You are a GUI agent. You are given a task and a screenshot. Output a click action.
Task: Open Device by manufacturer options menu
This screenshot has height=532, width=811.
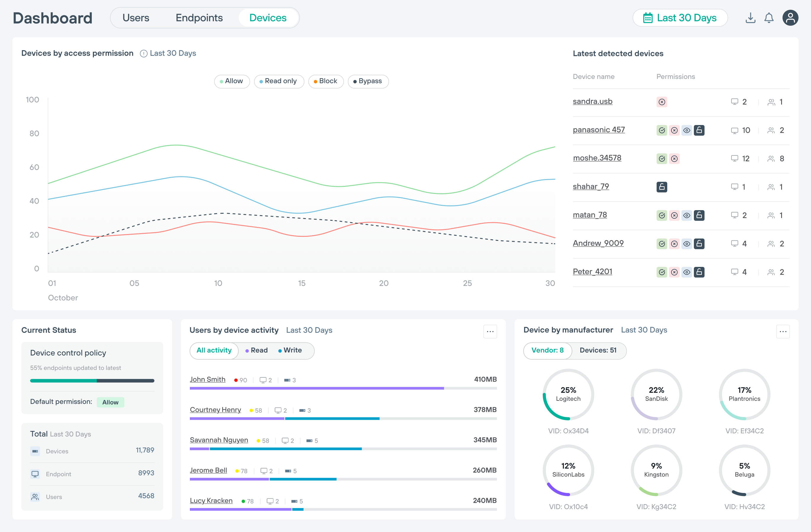[x=783, y=331]
